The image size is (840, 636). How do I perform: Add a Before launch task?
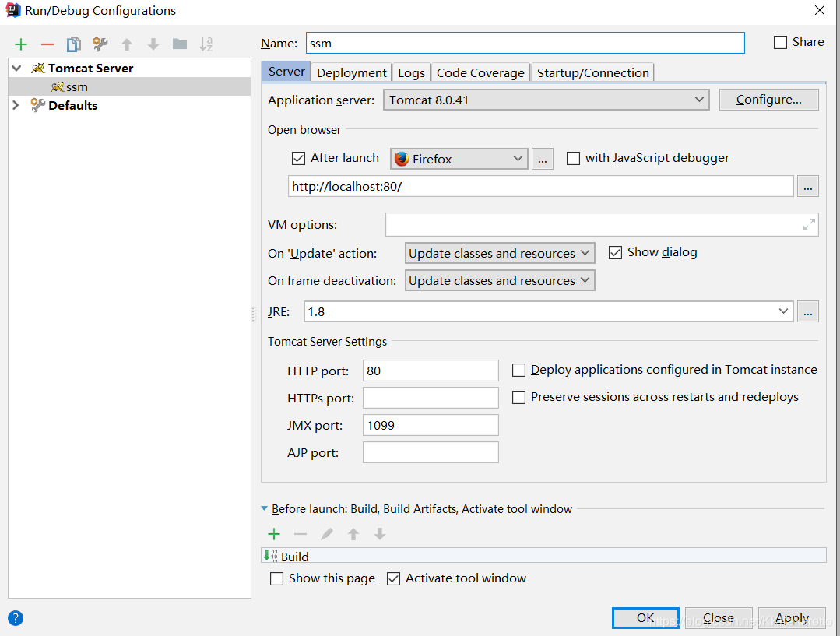tap(274, 534)
